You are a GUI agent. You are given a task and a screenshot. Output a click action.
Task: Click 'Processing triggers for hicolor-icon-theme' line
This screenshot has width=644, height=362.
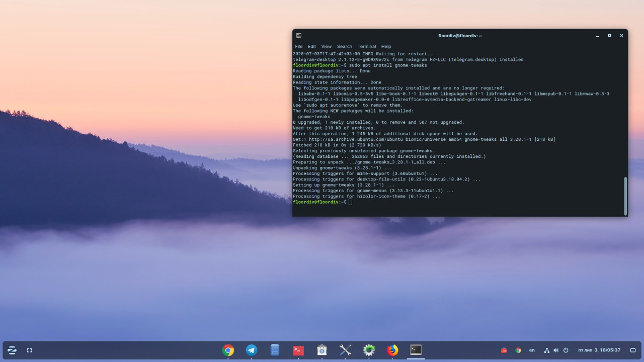point(366,197)
